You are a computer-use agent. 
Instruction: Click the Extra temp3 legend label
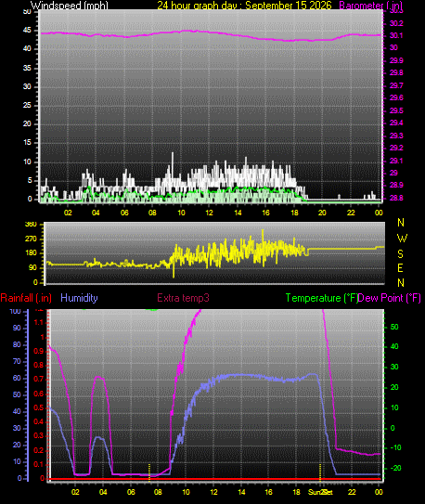pyautogui.click(x=183, y=298)
